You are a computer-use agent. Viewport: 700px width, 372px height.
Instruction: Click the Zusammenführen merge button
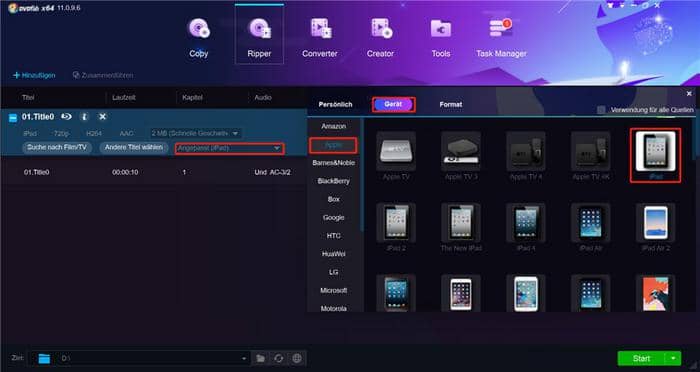click(x=103, y=75)
